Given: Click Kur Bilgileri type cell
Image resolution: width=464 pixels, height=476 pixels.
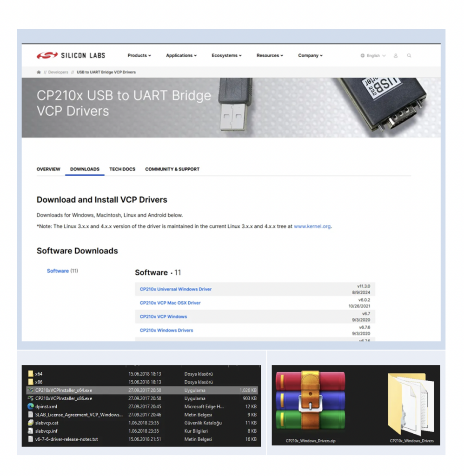Looking at the screenshot, I should pyautogui.click(x=196, y=431).
